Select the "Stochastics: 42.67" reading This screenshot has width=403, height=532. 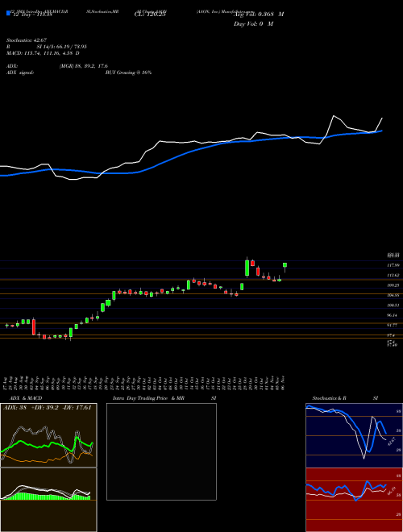(26, 39)
